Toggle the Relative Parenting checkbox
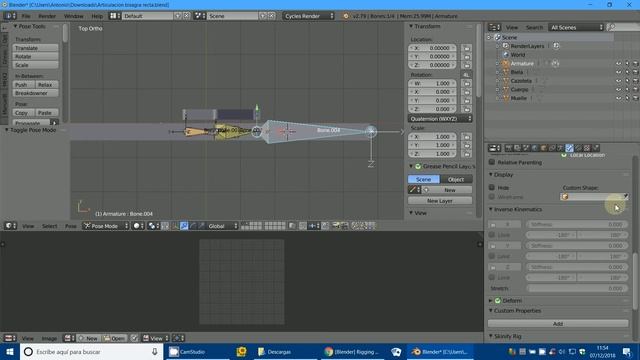The height and width of the screenshot is (360, 640). click(492, 162)
